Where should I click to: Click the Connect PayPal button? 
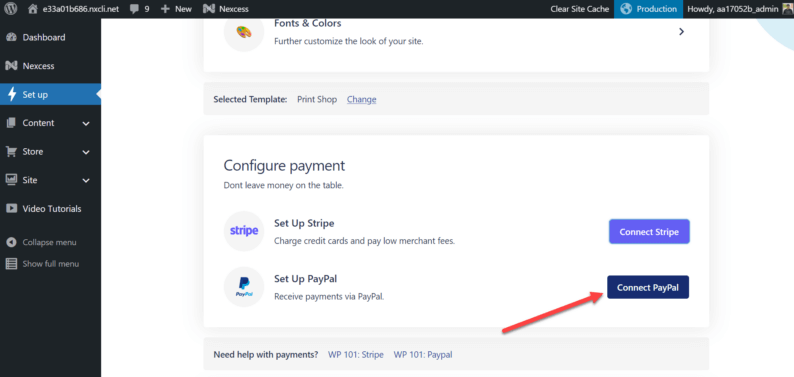click(648, 287)
